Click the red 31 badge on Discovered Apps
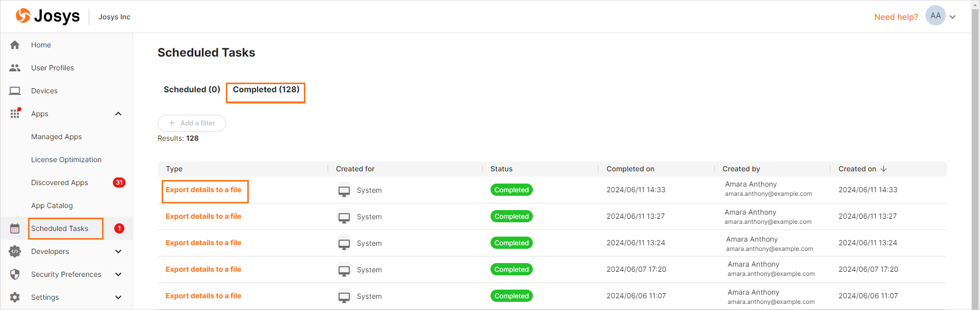 pos(119,183)
